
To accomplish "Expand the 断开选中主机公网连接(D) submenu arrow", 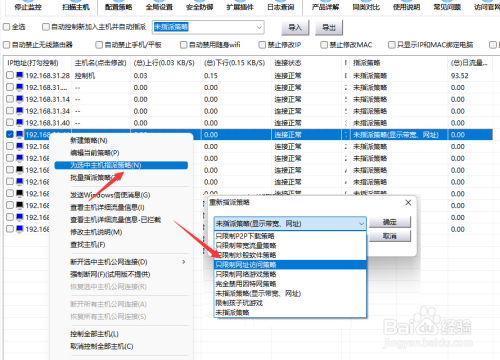I will click(184, 262).
